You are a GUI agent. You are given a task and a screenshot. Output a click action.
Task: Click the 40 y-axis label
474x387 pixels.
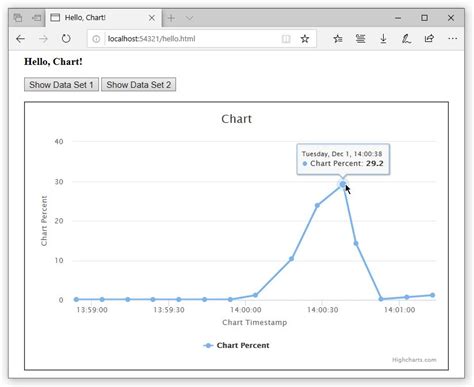click(59, 141)
